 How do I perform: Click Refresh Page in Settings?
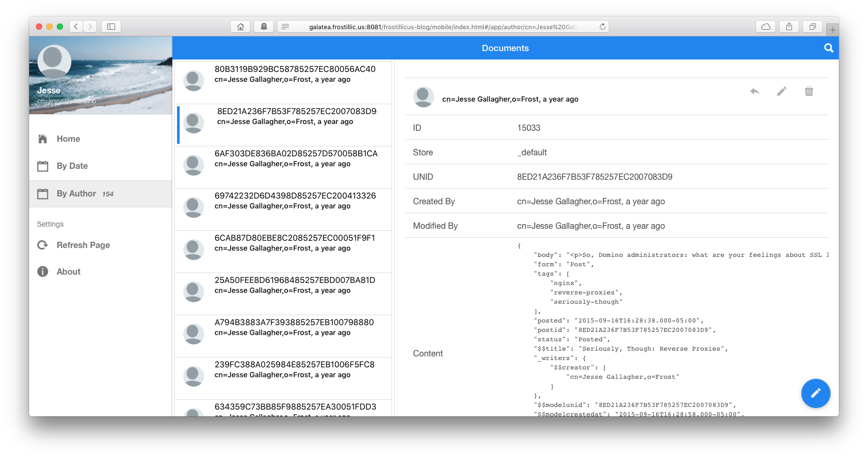click(83, 245)
